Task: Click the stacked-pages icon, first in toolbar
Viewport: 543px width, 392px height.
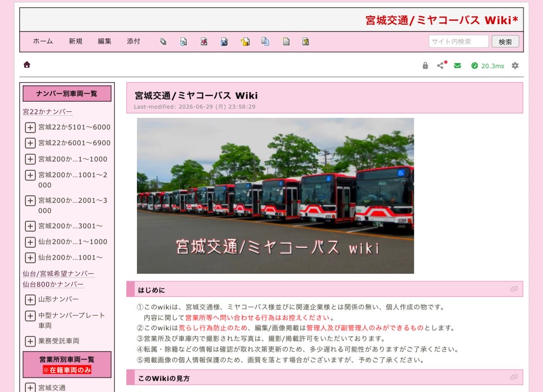Action: pyautogui.click(x=163, y=42)
